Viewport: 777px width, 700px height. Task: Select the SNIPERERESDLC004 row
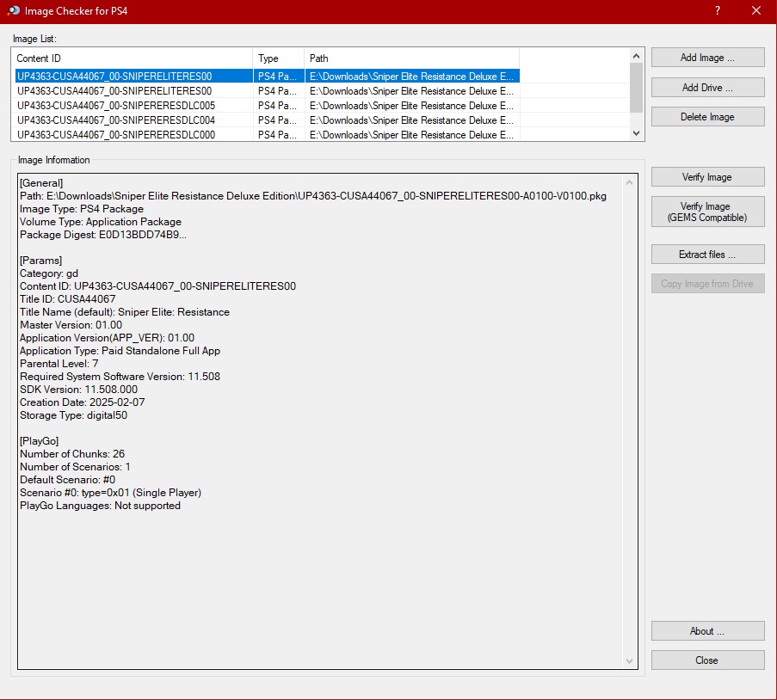[268, 120]
